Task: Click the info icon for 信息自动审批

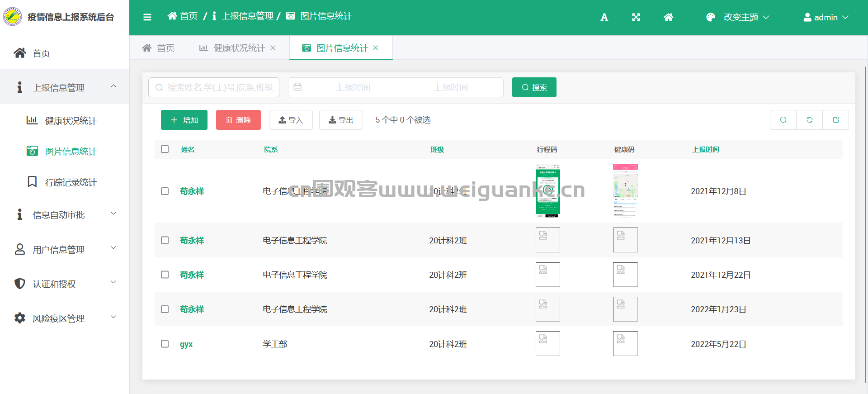Action: pos(19,214)
